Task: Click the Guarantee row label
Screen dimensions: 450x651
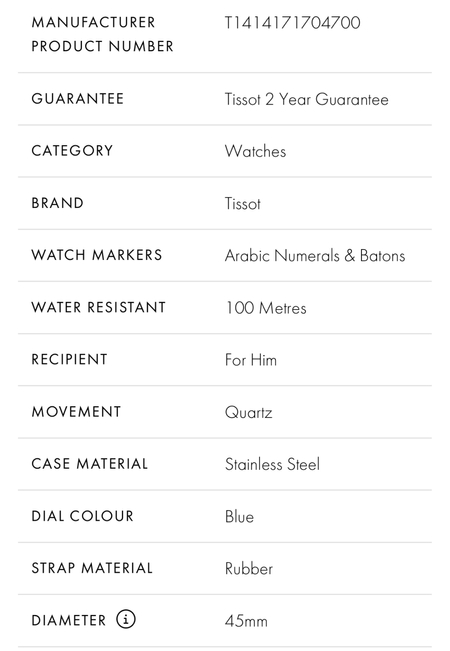Action: [x=78, y=99]
